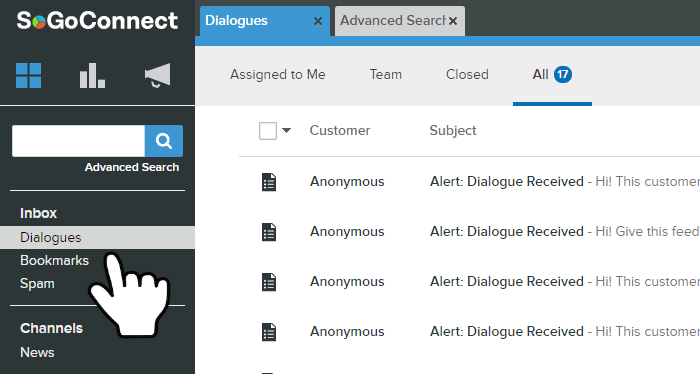Click the 17 count badge on All
This screenshot has height=374, width=700.
tap(563, 75)
